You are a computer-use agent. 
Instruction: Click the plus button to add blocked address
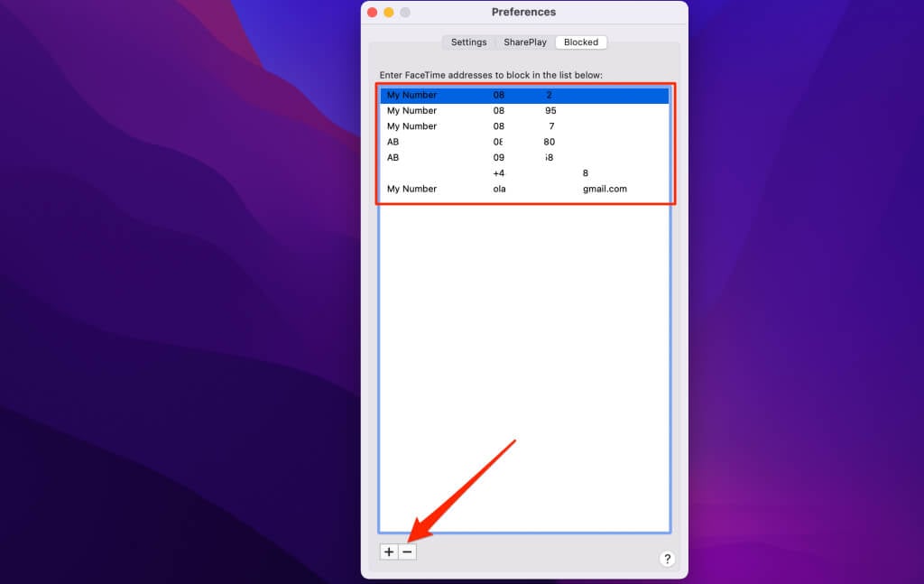point(389,552)
